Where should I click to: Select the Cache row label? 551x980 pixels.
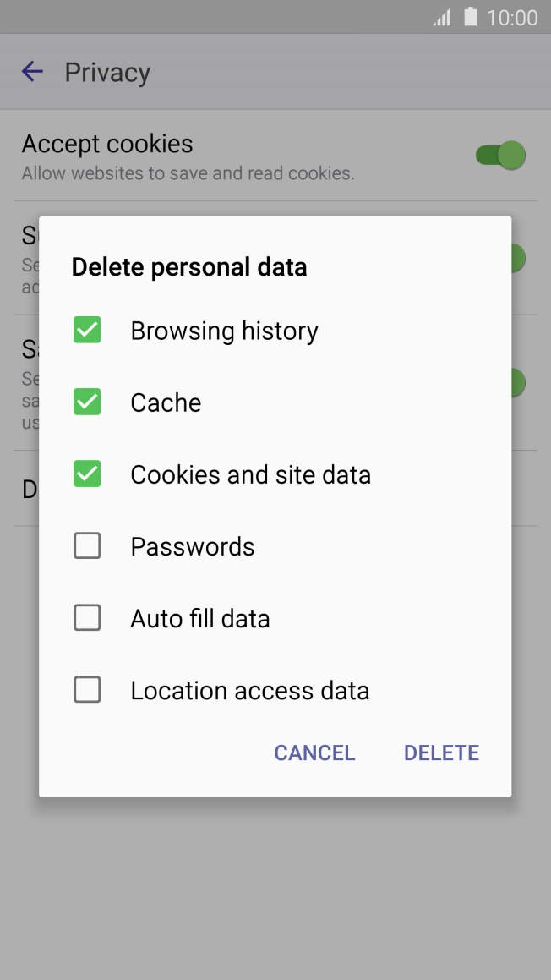coord(166,402)
